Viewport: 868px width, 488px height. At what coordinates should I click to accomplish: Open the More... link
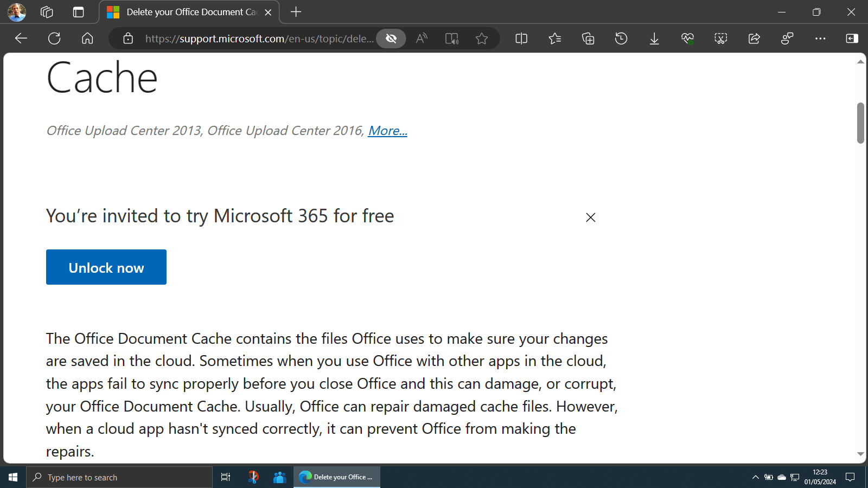387,131
